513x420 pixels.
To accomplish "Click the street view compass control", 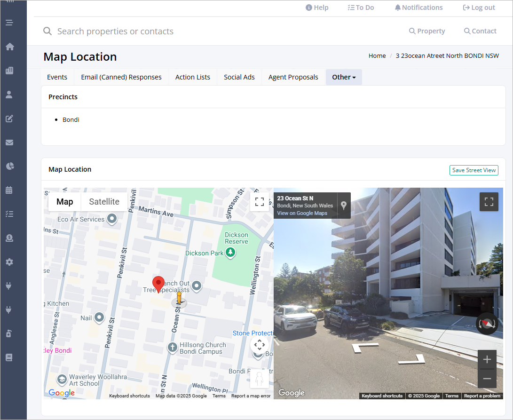I will pos(487,324).
